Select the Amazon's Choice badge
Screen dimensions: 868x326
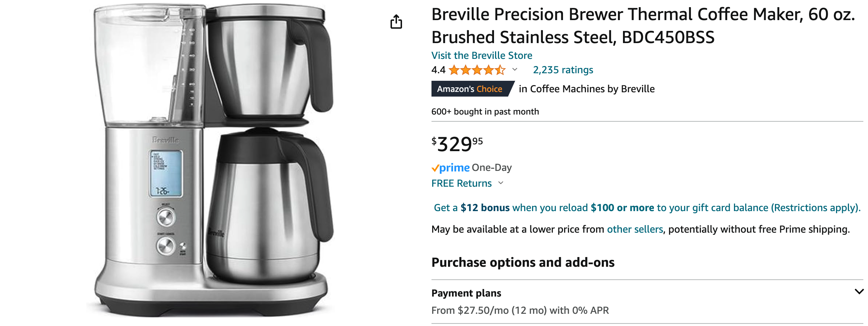(x=471, y=89)
